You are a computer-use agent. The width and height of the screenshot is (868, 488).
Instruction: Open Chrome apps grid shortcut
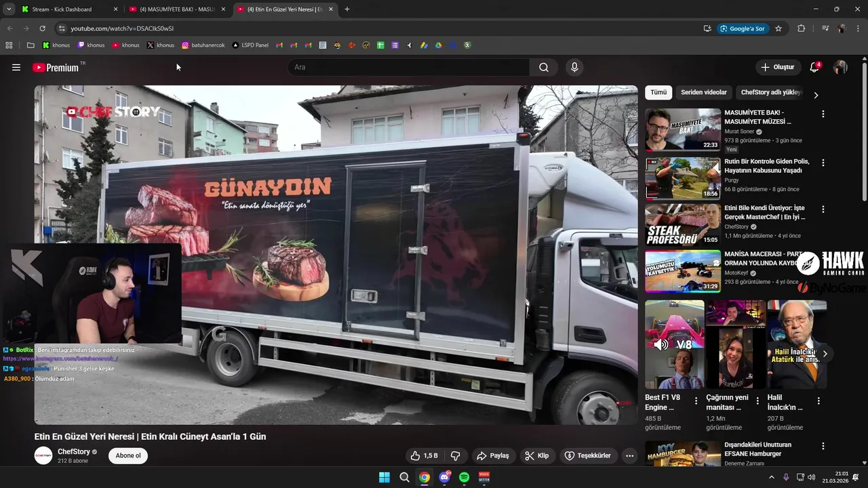(x=9, y=45)
